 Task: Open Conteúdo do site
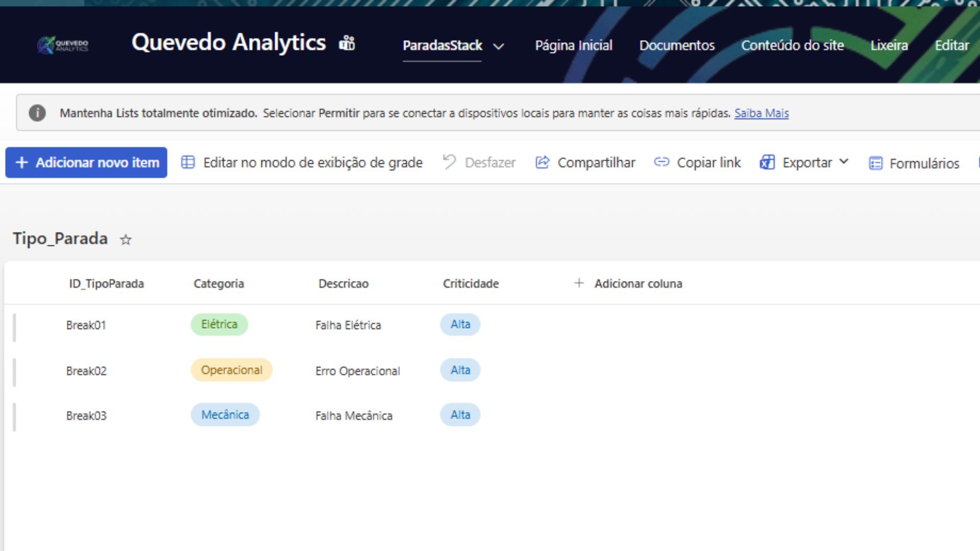point(793,45)
